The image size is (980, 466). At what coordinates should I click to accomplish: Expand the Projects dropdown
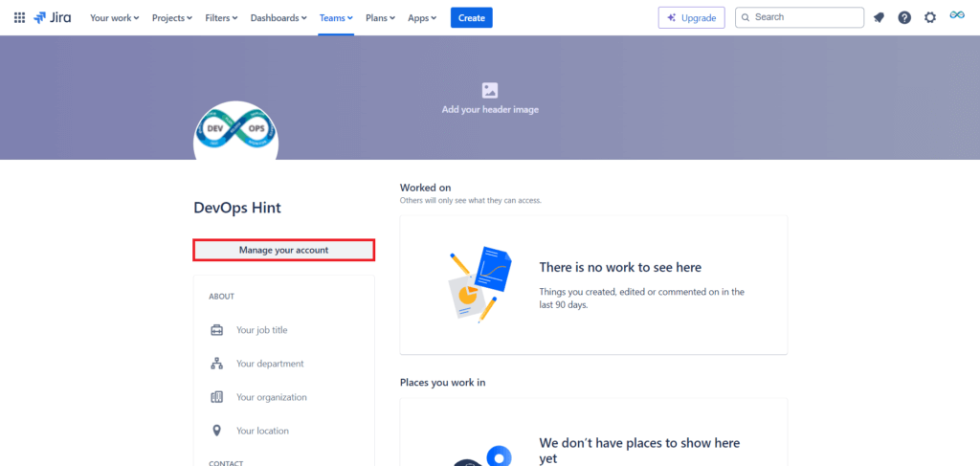[172, 17]
